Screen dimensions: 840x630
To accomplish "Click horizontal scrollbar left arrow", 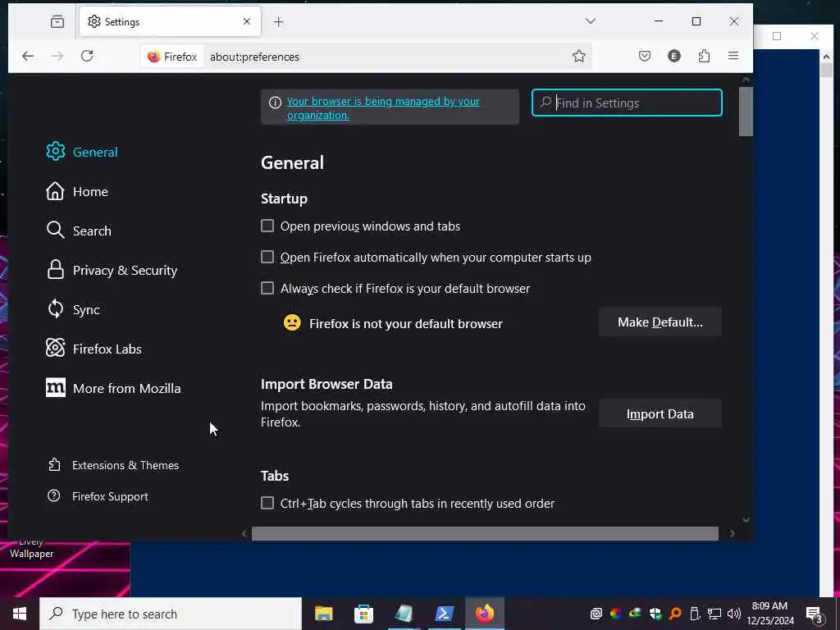I will (244, 533).
